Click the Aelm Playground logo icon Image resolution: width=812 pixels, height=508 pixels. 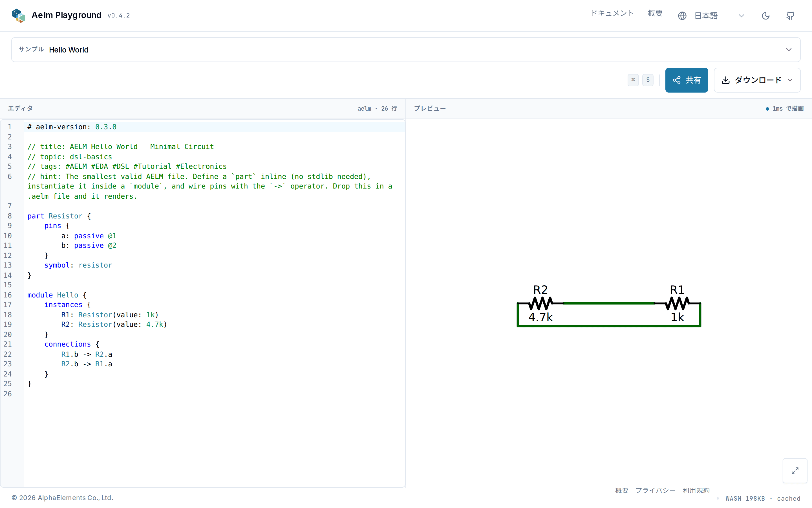[x=18, y=16]
